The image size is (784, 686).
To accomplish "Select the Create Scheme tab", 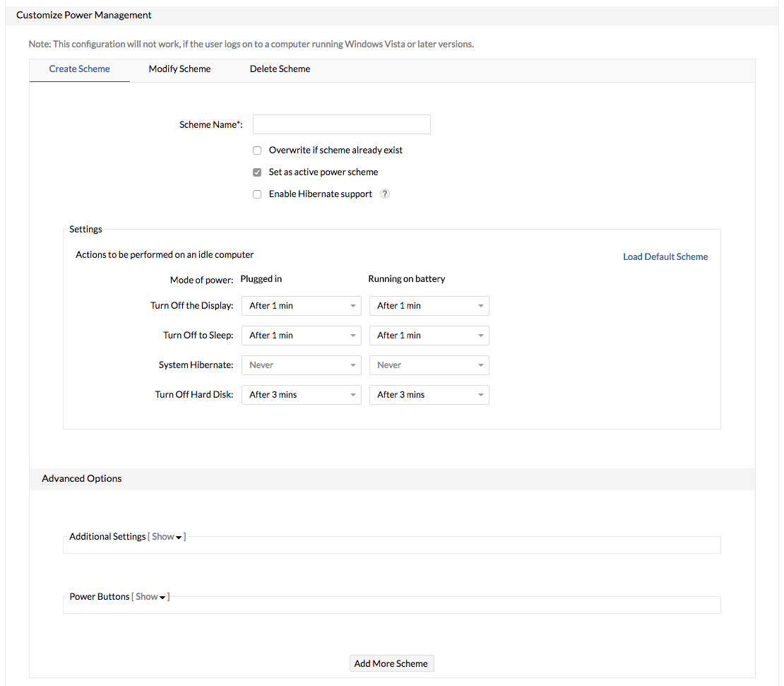I will click(79, 69).
